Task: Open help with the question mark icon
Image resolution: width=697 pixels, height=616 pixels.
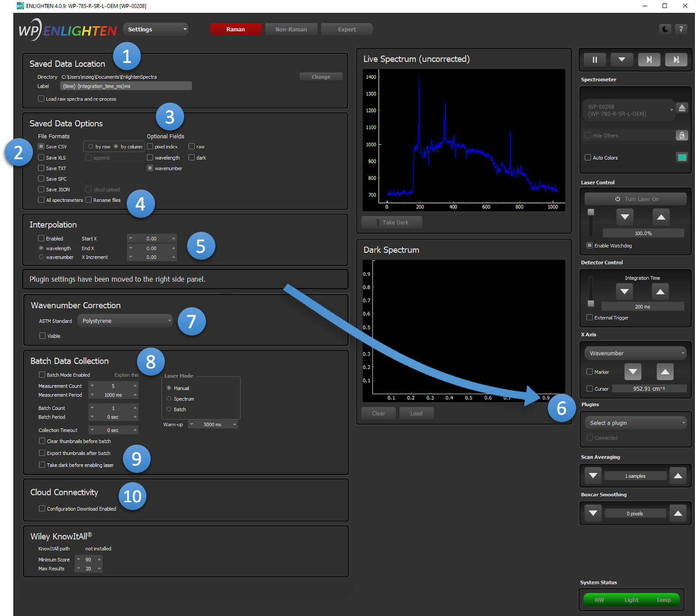Action: point(681,29)
